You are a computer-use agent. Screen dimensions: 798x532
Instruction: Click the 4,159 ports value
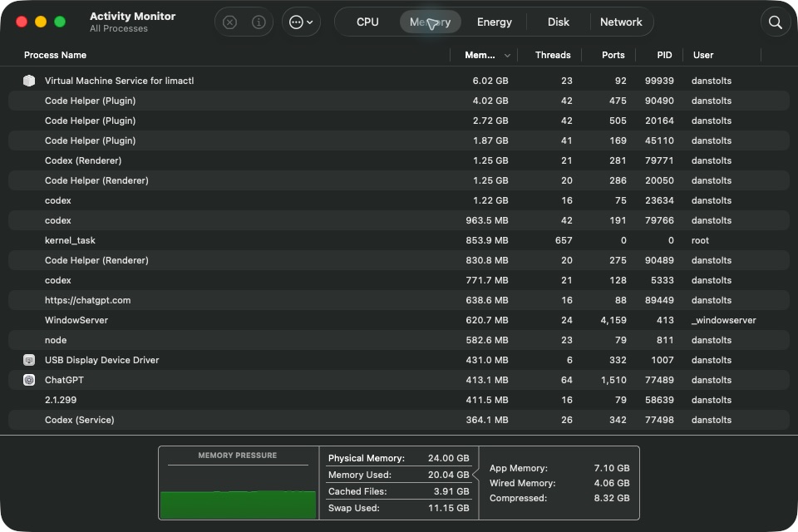pyautogui.click(x=613, y=320)
